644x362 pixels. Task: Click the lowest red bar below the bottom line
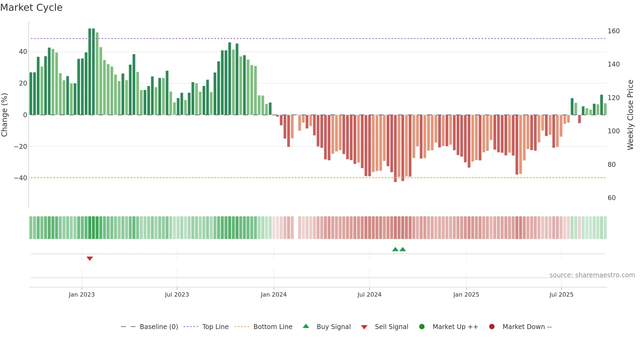tap(395, 149)
